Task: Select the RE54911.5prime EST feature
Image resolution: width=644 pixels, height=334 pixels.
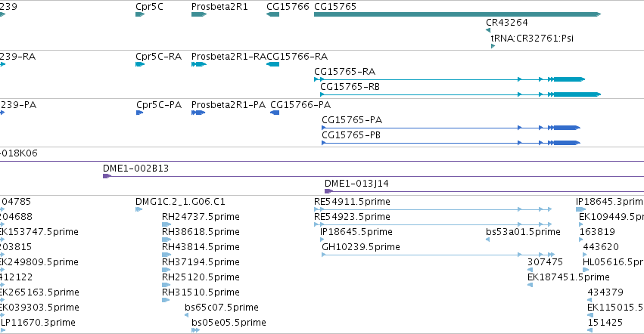Action: pyautogui.click(x=433, y=209)
